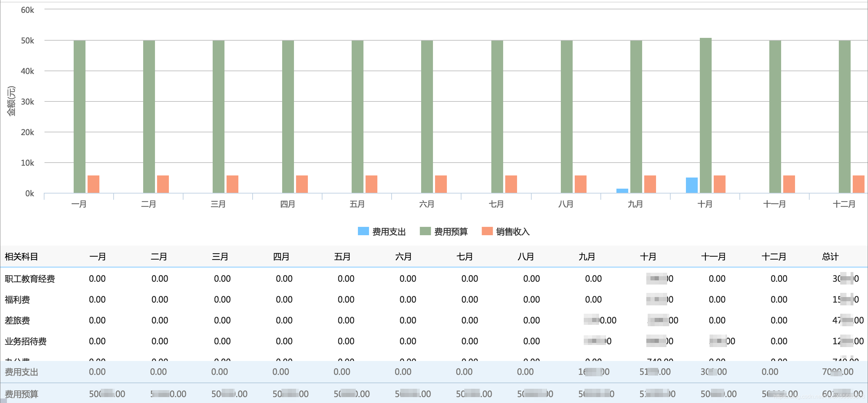Toggle the 销售收入 legend item
This screenshot has width=868, height=403.
tap(513, 232)
